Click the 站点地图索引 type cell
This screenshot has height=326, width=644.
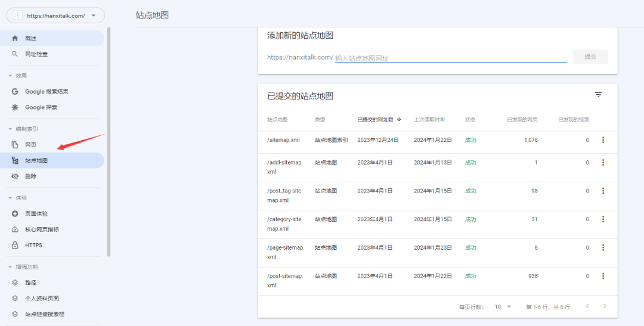tap(332, 140)
